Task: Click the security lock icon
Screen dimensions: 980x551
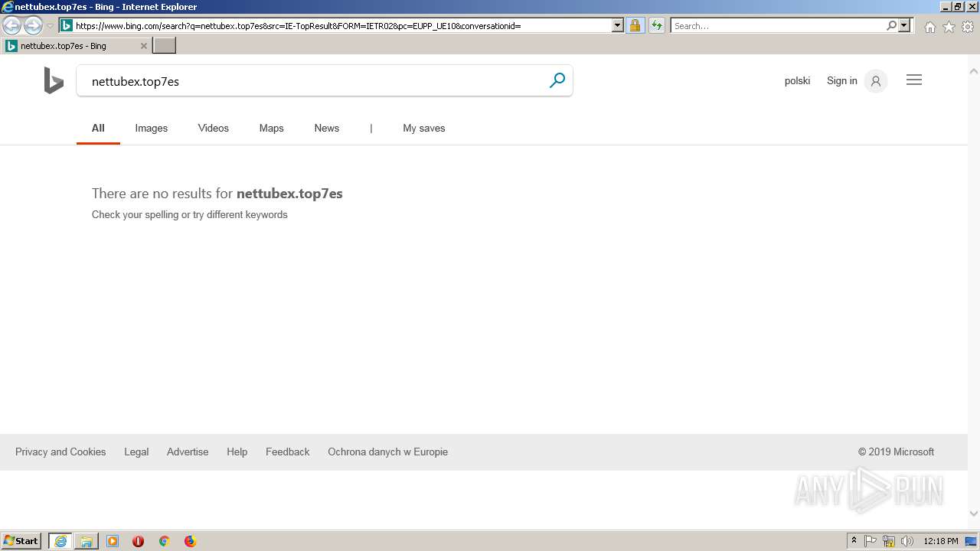Action: (x=635, y=26)
